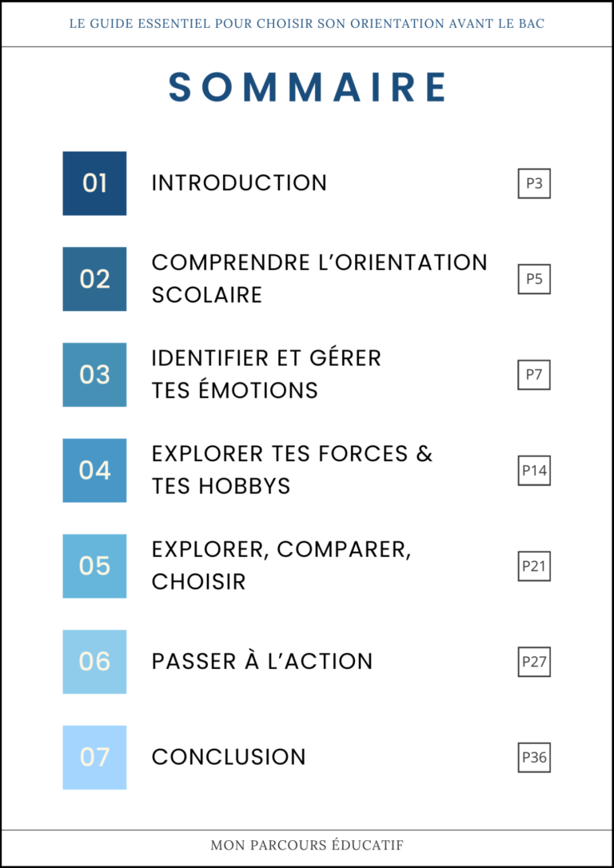Viewport: 614px width, 868px height.
Task: Select the 04 blue chapter square
Action: coord(94,470)
